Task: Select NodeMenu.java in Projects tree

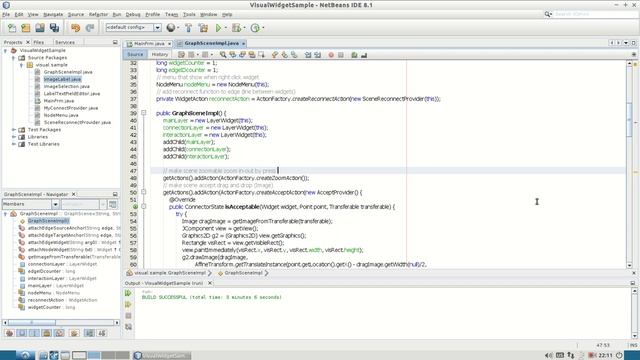Action: click(61, 116)
